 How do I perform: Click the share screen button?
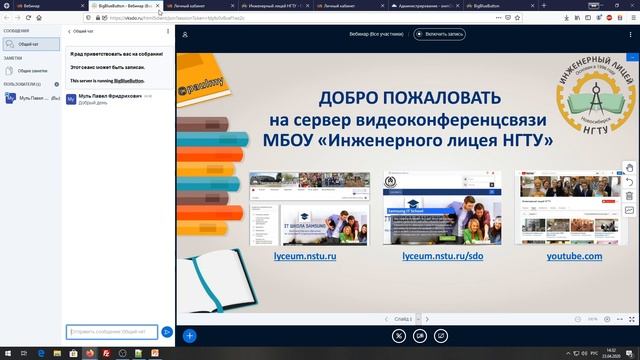click(x=441, y=336)
